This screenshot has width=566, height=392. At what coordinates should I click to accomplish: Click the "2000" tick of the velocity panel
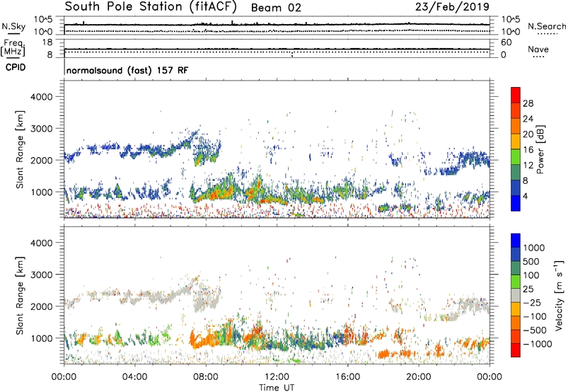click(42, 306)
